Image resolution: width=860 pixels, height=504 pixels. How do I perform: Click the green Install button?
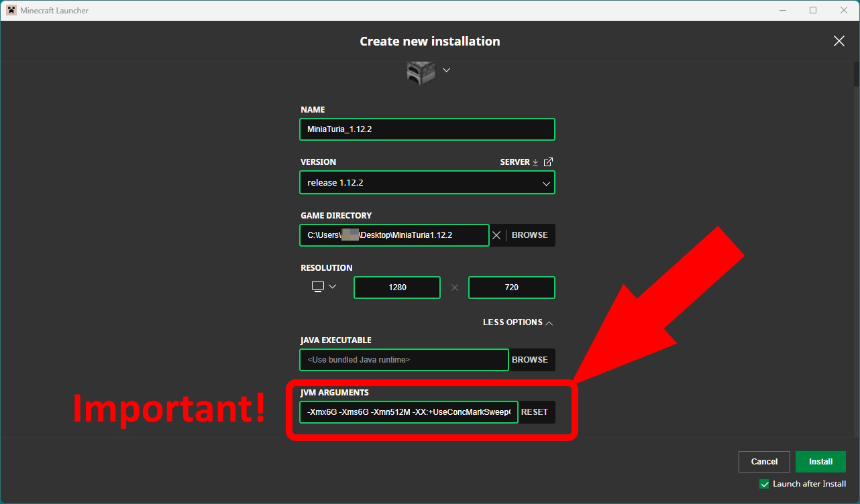pos(820,462)
